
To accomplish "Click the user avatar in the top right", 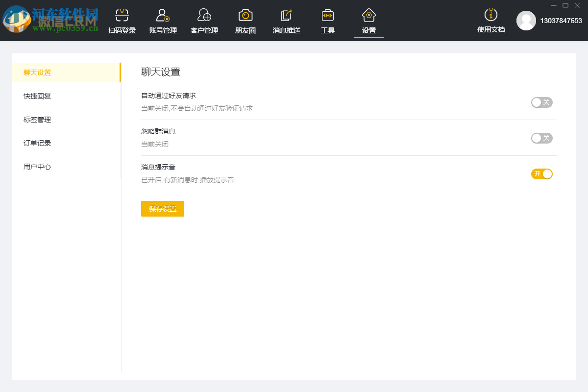I will pos(526,21).
